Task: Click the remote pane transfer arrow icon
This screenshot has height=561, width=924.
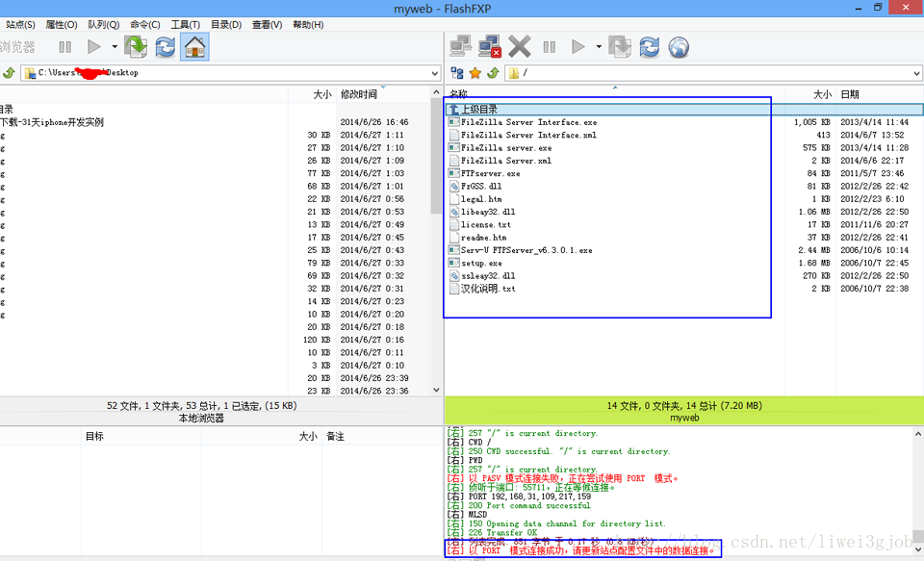Action: click(x=620, y=46)
